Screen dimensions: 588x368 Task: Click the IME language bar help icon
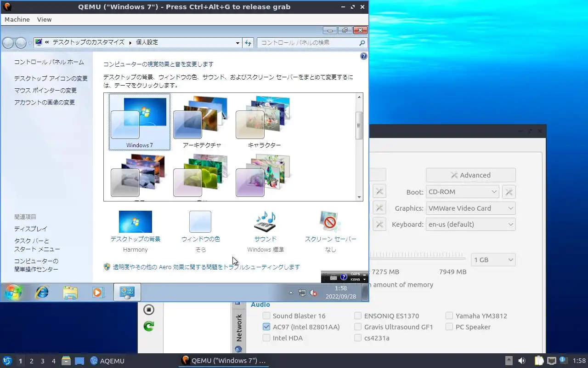344,277
